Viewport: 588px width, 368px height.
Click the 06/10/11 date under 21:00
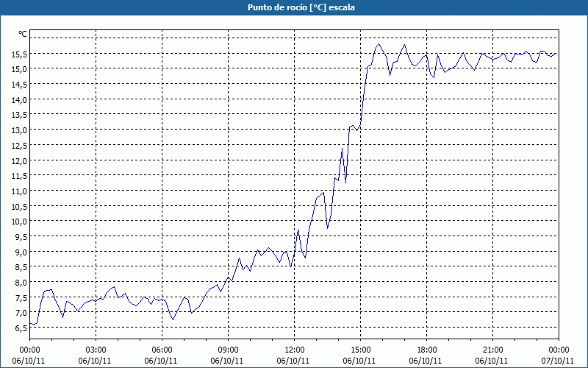pyautogui.click(x=492, y=361)
